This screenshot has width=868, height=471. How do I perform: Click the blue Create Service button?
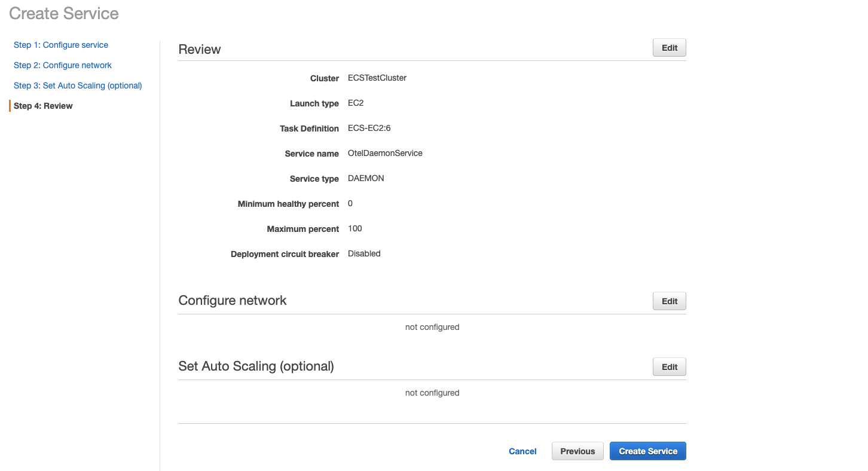pyautogui.click(x=648, y=451)
